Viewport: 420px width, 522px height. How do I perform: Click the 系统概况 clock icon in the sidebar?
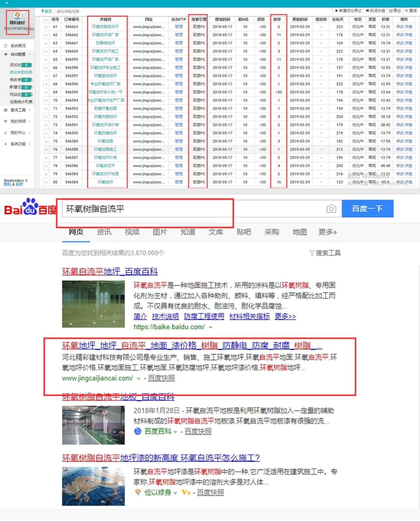click(6, 46)
